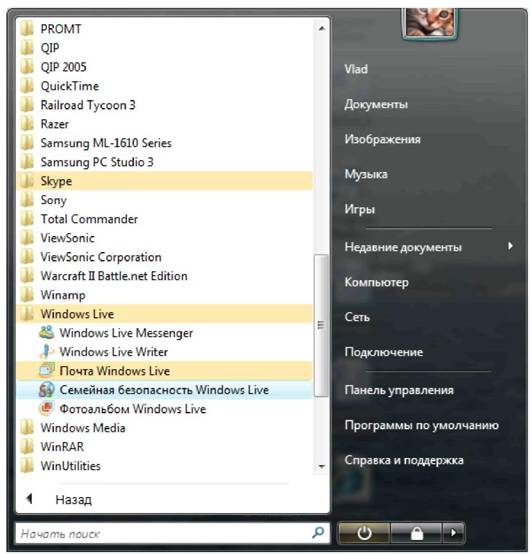
Task: Launch Фотоальбом Windows Live icon
Action: pos(46,409)
